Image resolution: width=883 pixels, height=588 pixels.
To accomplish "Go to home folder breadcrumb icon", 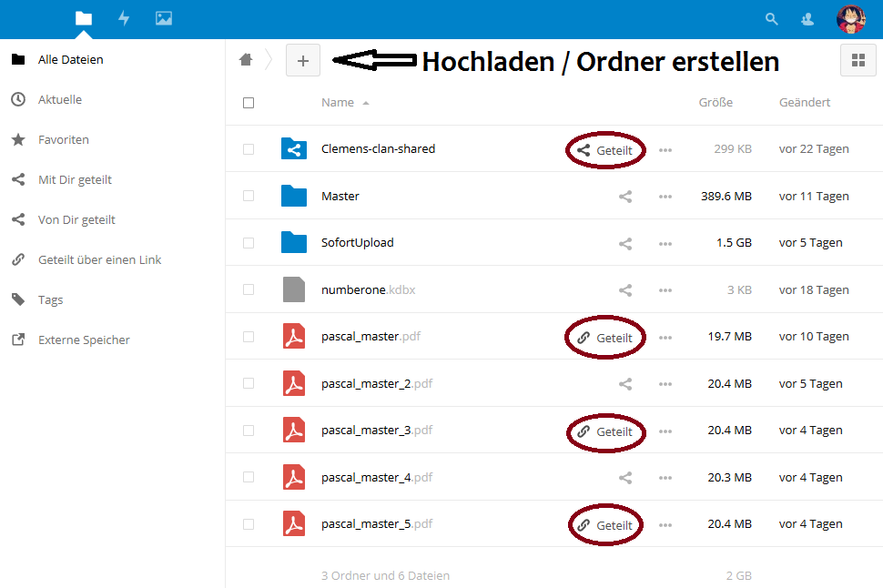I will click(246, 60).
